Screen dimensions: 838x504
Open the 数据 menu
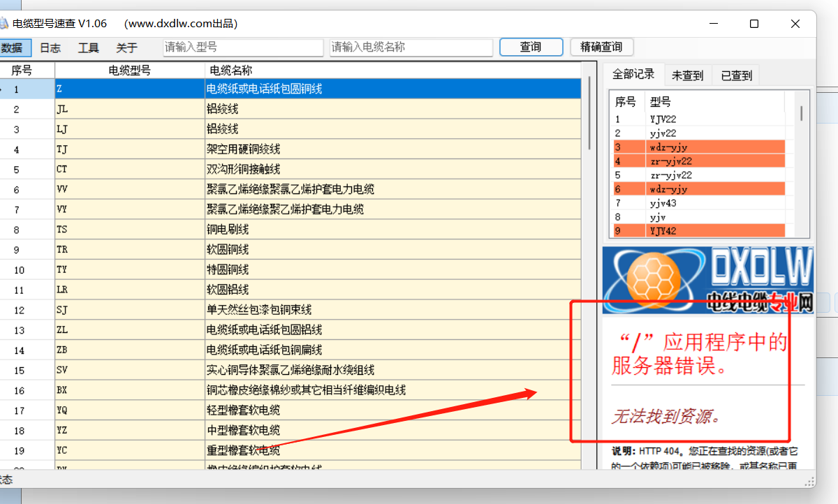coord(12,47)
